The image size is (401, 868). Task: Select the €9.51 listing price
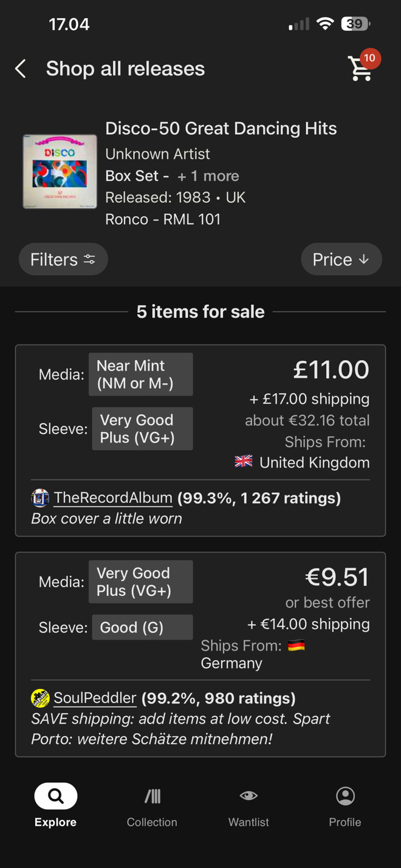337,577
